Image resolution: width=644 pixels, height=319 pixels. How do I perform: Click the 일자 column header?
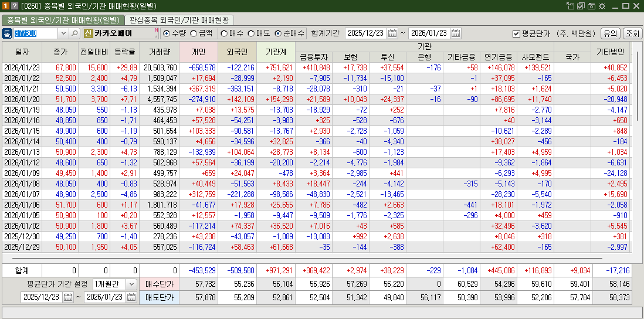click(x=22, y=52)
